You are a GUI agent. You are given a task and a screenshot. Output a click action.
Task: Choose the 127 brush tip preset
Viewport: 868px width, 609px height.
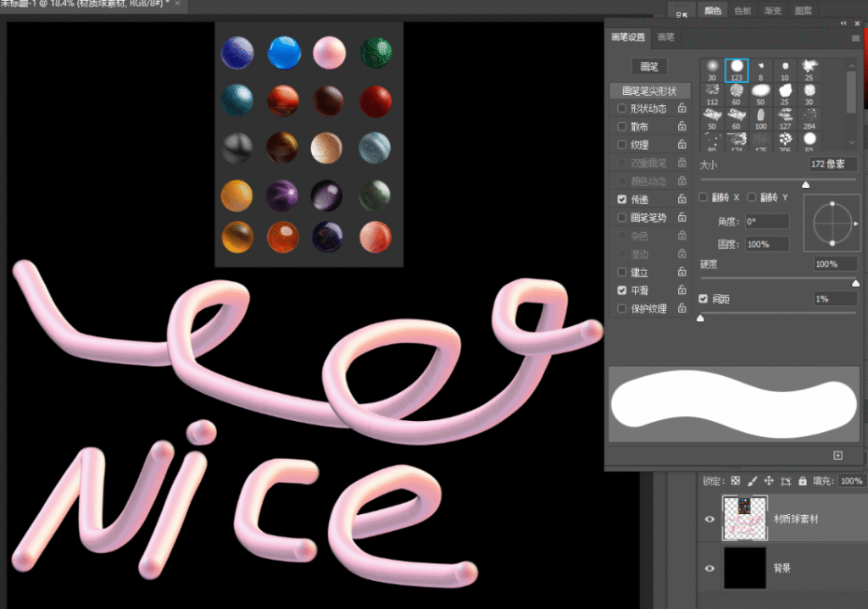coord(785,119)
